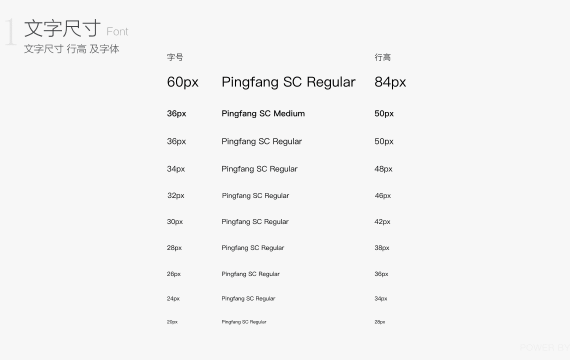
Task: Click the large number 1 section marker
Action: coord(11,32)
